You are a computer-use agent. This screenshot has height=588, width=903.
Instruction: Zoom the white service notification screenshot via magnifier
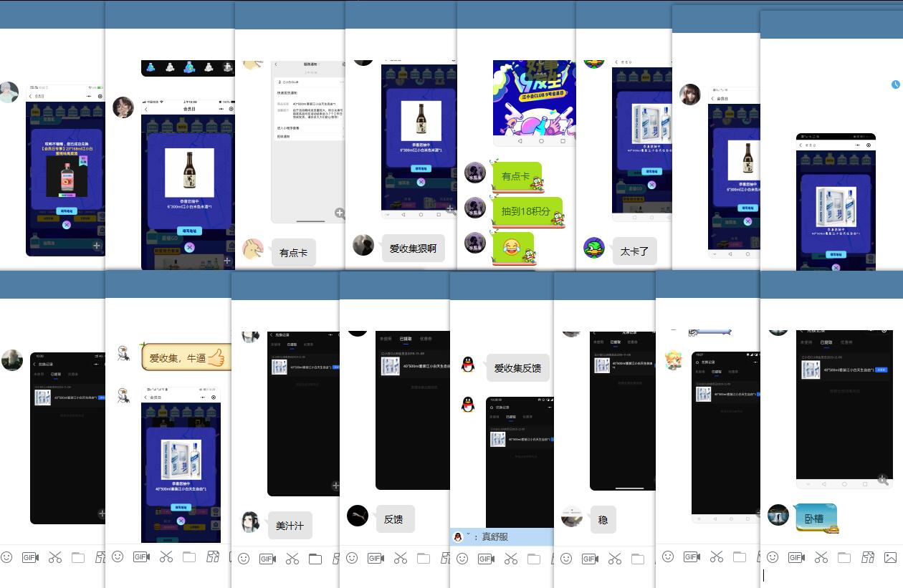pos(339,213)
